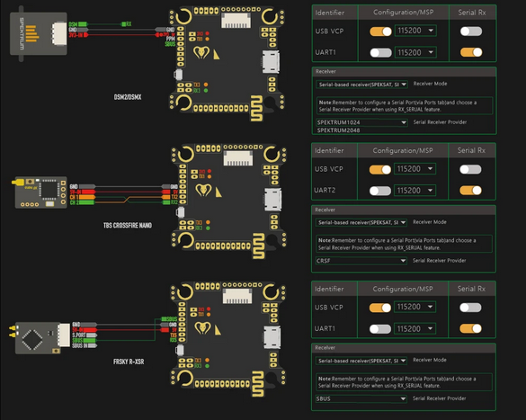
Task: Click the gold antenna trace on the Crossfire Nano board
Action: coord(259,246)
